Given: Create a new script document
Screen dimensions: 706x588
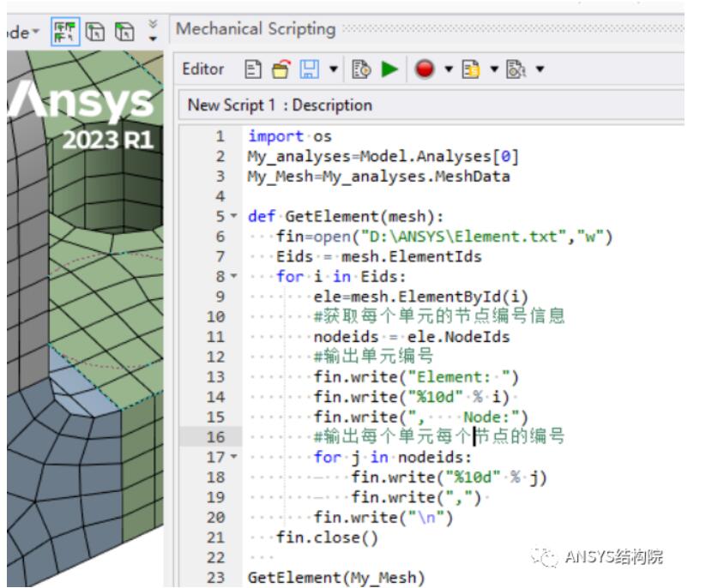Looking at the screenshot, I should [x=252, y=68].
